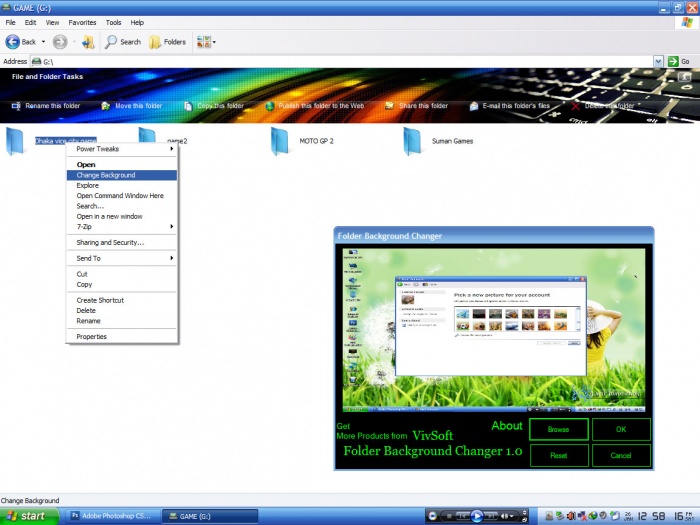The height and width of the screenshot is (525, 700).
Task: Select the MOTO GP 2 folder icon
Action: coord(280,141)
